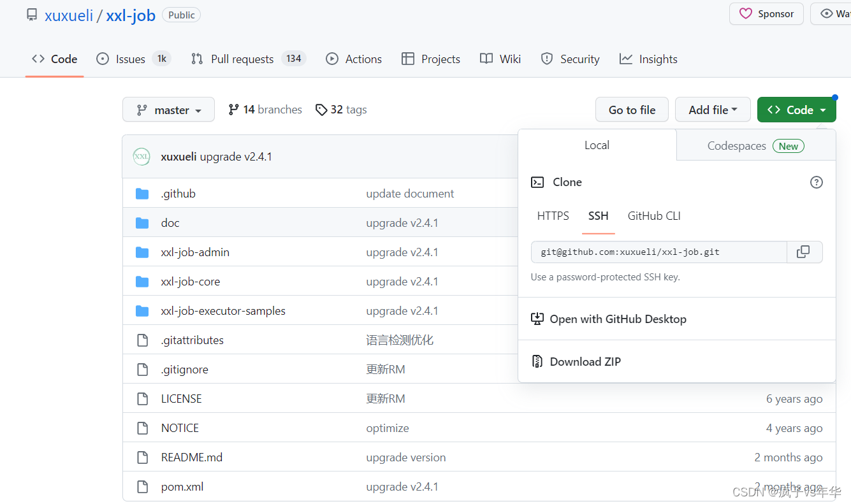View the 14 branches link
The height and width of the screenshot is (504, 851).
[265, 110]
